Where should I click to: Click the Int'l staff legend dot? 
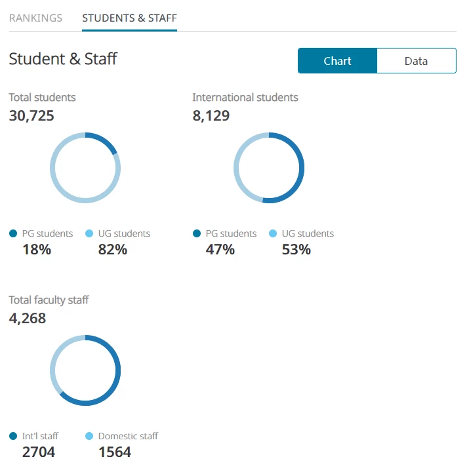tap(13, 436)
